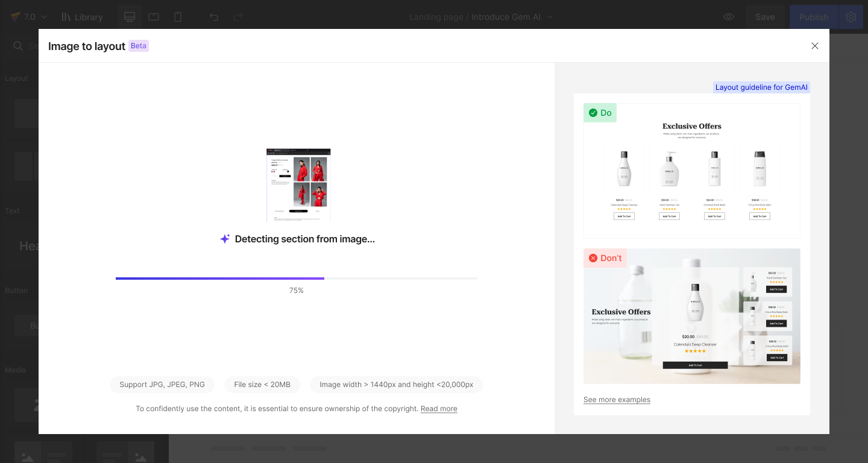Click the red X icon on Don't
The height and width of the screenshot is (463, 868).
click(593, 258)
